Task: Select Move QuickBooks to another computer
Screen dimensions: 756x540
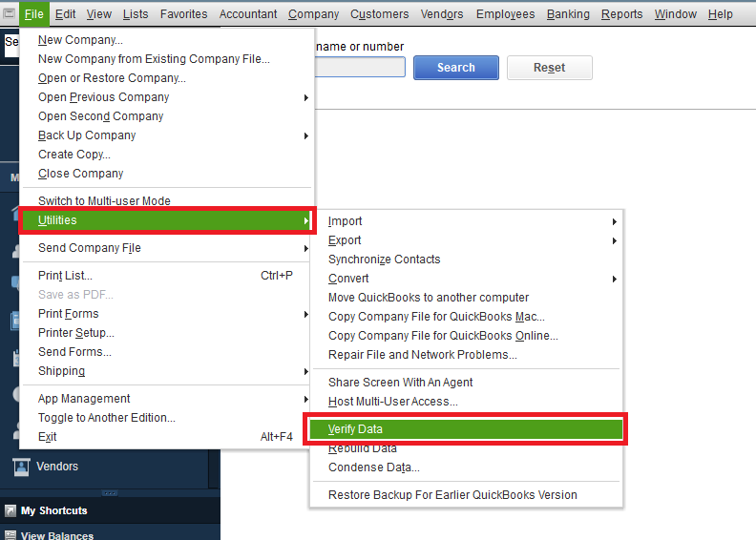Action: [x=466, y=298]
